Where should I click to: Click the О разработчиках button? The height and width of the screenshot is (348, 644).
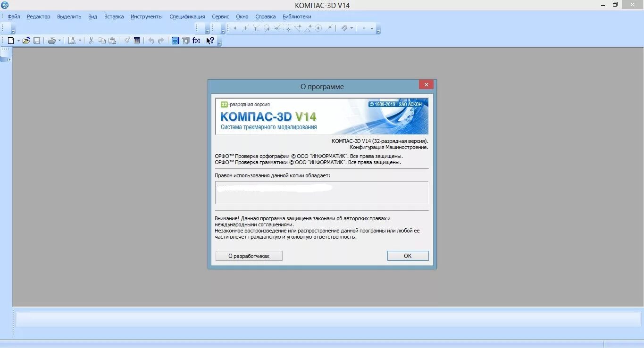[x=249, y=256]
